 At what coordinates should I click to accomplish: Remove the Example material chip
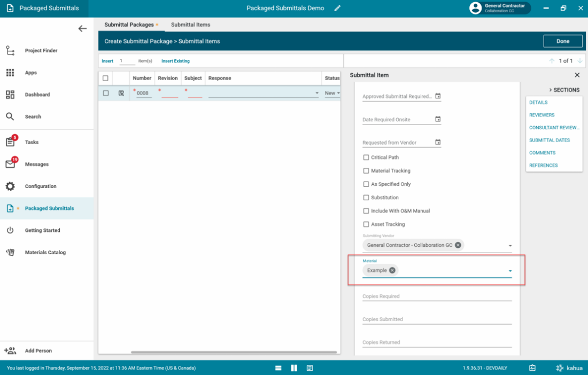tap(392, 270)
